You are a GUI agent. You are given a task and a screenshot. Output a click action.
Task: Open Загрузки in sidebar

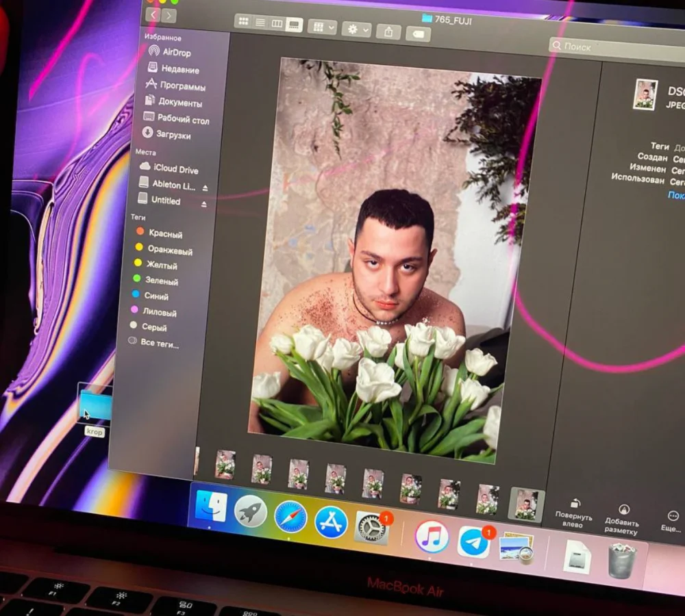(166, 134)
